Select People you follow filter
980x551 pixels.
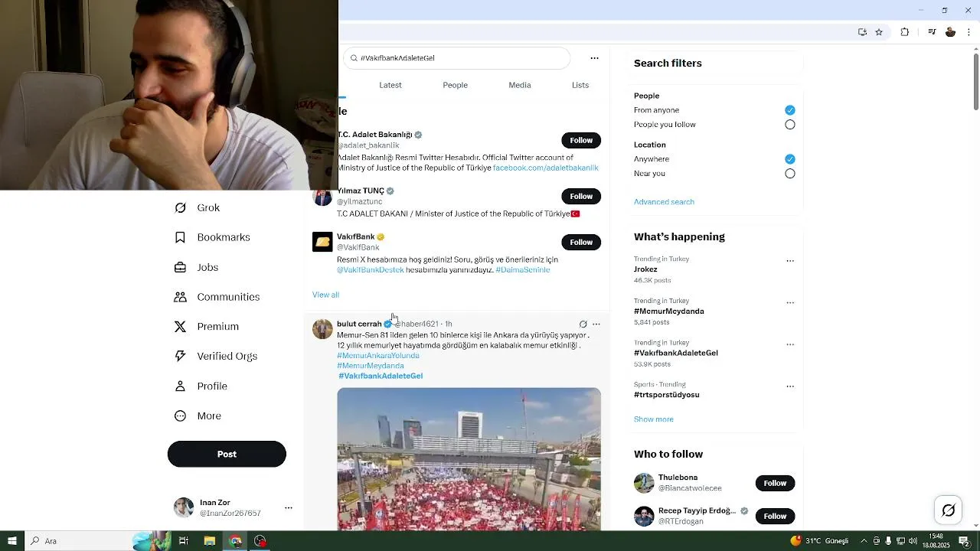(x=790, y=125)
